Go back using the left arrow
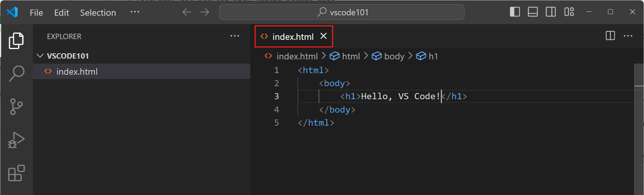Image resolution: width=644 pixels, height=195 pixels. pyautogui.click(x=187, y=12)
